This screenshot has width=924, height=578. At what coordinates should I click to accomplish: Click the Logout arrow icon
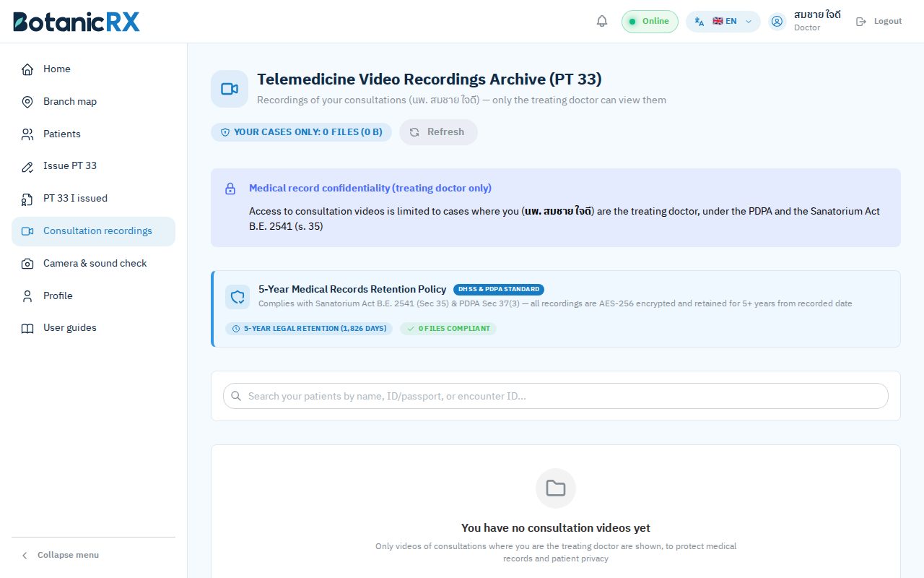pyautogui.click(x=861, y=22)
